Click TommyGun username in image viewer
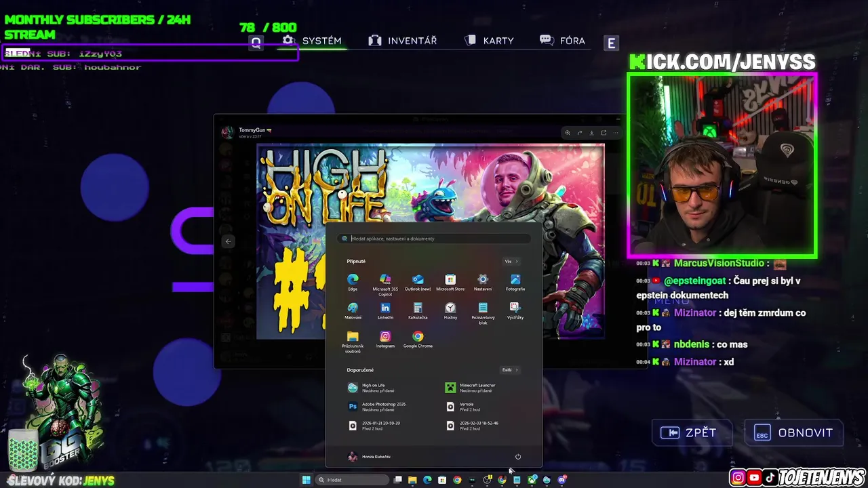Screen dimensions: 868x488 pos(252,130)
